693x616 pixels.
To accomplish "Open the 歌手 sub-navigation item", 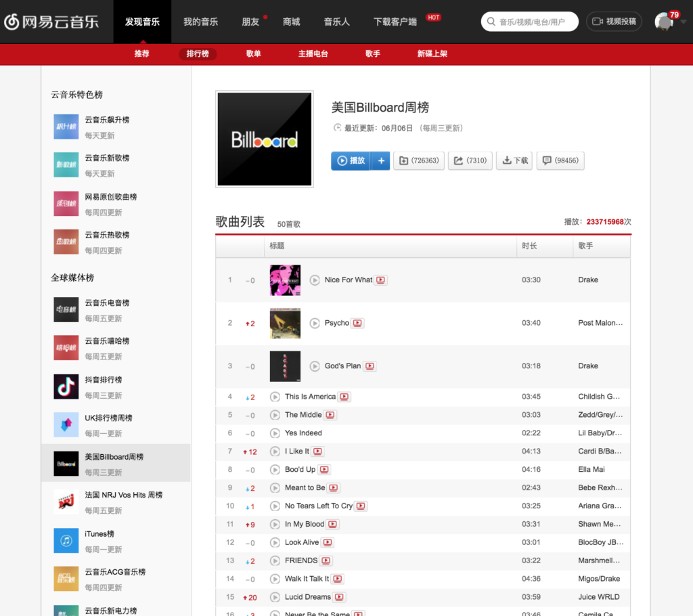I will click(x=373, y=54).
